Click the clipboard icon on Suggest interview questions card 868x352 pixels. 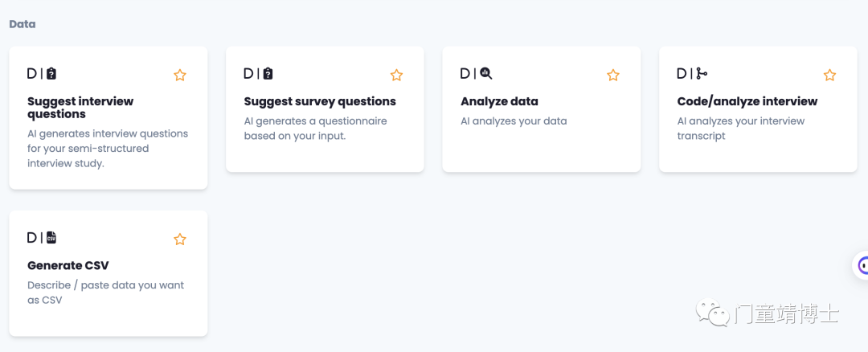click(51, 73)
